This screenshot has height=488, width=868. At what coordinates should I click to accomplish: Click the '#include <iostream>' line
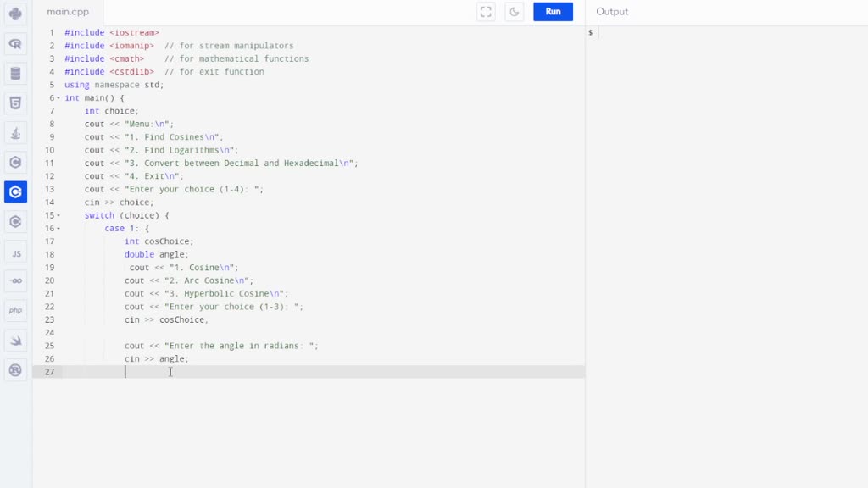click(112, 33)
